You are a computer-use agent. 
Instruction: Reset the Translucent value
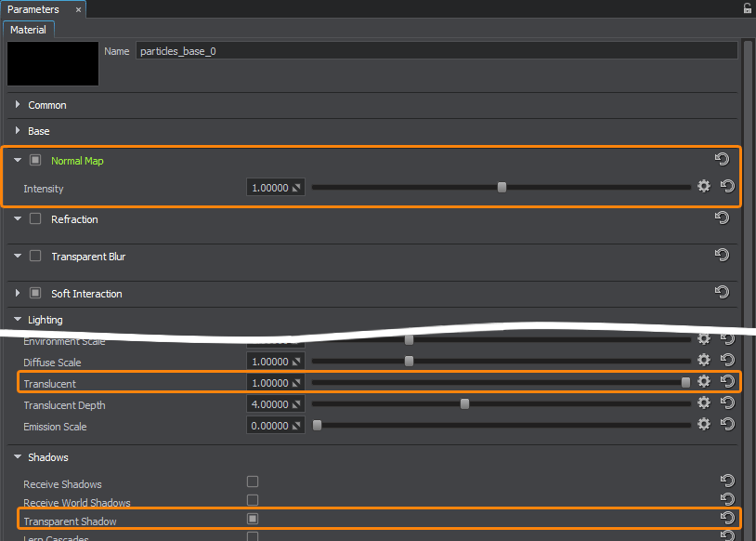pyautogui.click(x=727, y=381)
